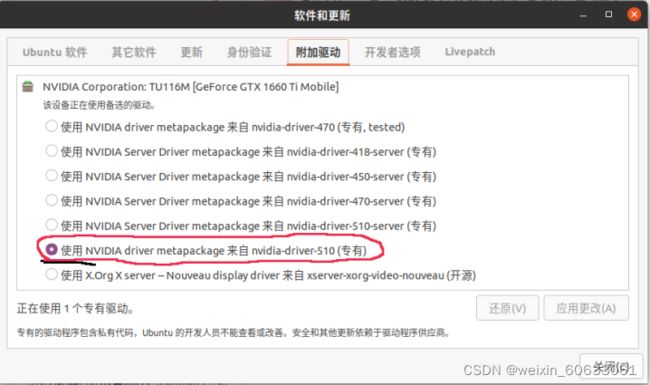Viewport: 650px width, 385px height.
Task: Select nvidia-driver-510 proprietary driver radio
Action: (x=51, y=249)
